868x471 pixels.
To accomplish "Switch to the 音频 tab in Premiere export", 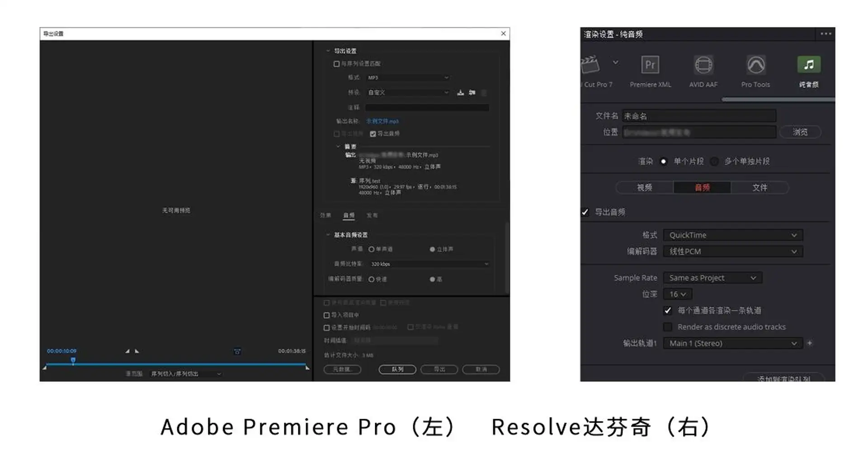I will click(x=349, y=215).
